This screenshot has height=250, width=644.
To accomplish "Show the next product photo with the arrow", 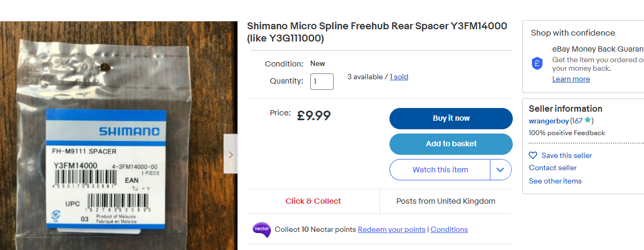I will pos(231,154).
